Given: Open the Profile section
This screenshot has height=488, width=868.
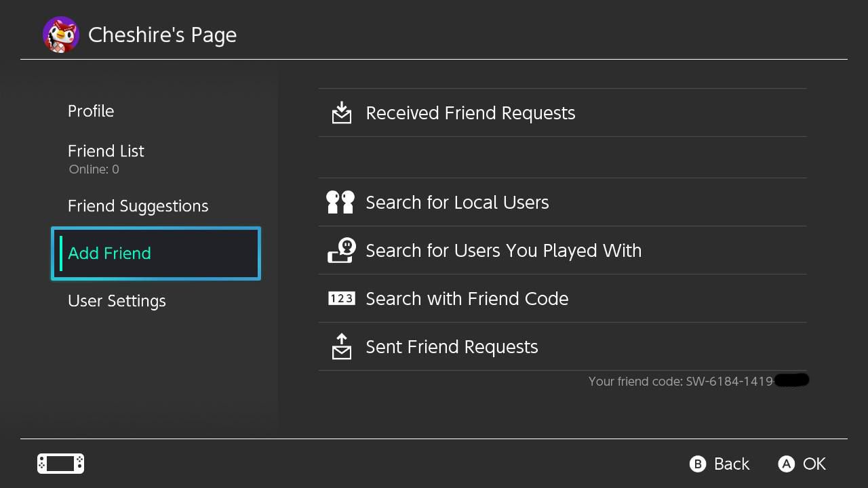Looking at the screenshot, I should tap(91, 111).
